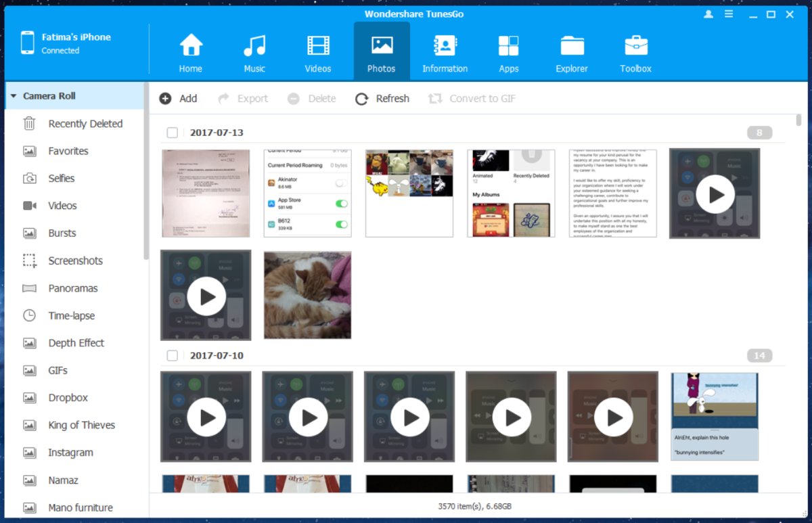Image resolution: width=812 pixels, height=523 pixels.
Task: Click the Time-lapse clock icon
Action: [x=29, y=315]
